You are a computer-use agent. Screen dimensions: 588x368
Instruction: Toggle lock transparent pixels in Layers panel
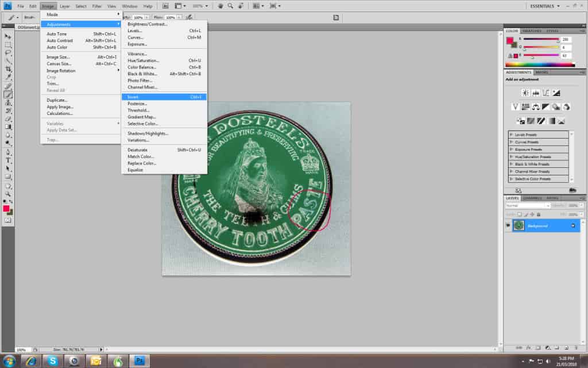pyautogui.click(x=519, y=214)
